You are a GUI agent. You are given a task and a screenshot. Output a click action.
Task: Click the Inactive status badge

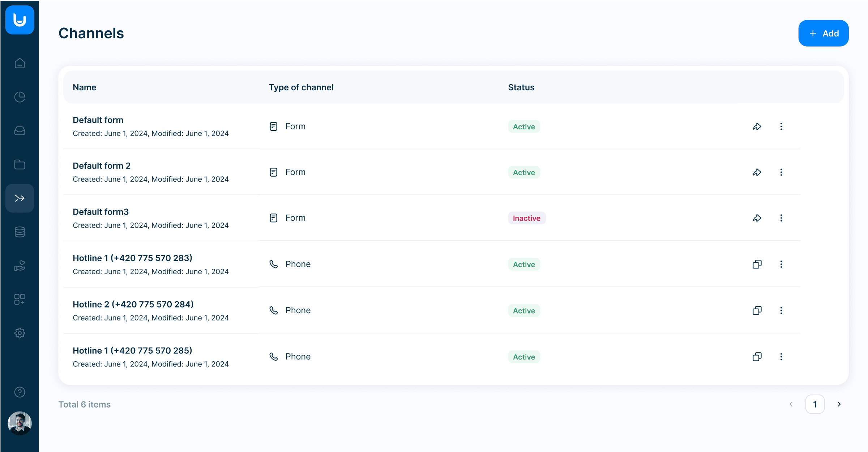coord(526,218)
